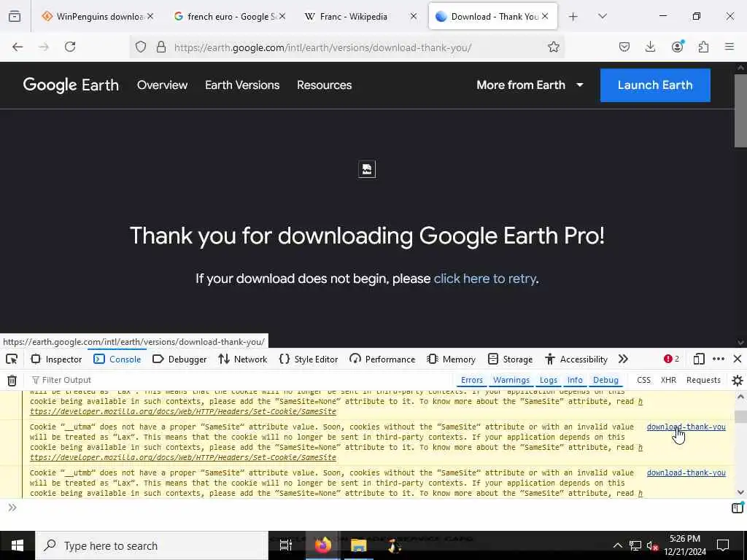Screen dimensions: 747x560
Task: Open WinPenguins taskbar icon
Action: coord(394,545)
